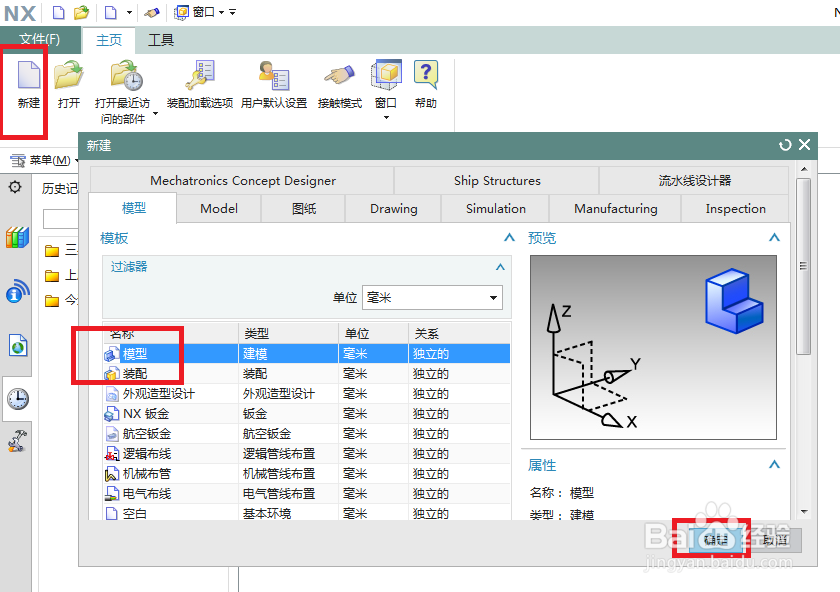Select the Ship Structures tab
This screenshot has height=592, width=840.
[x=497, y=181]
